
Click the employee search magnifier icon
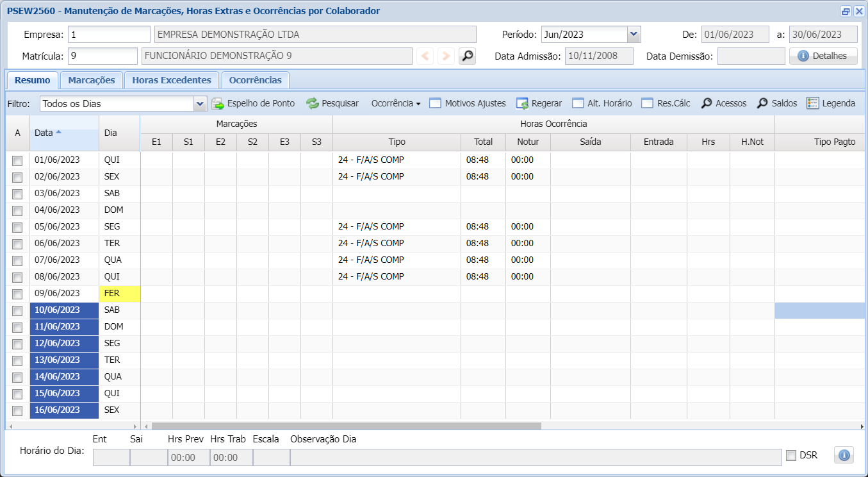pyautogui.click(x=468, y=56)
